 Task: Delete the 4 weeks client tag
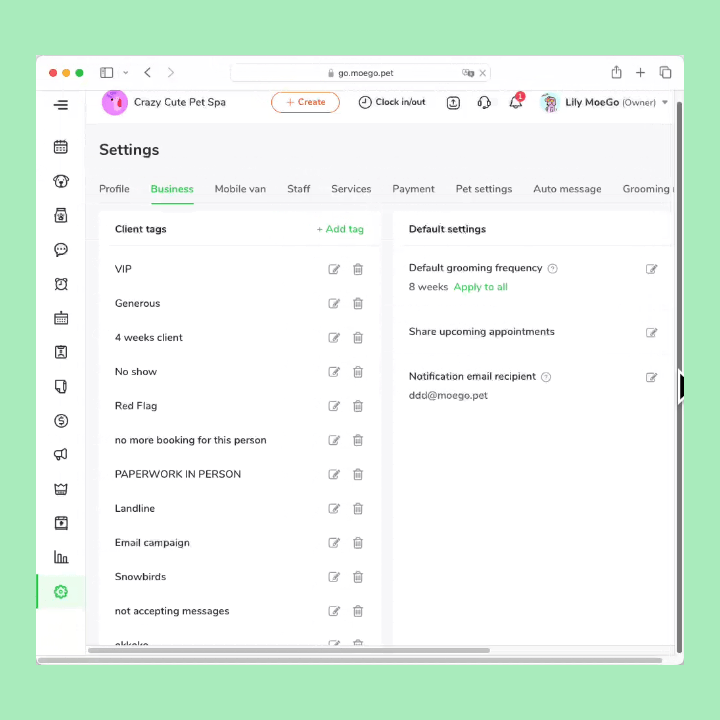click(x=358, y=338)
